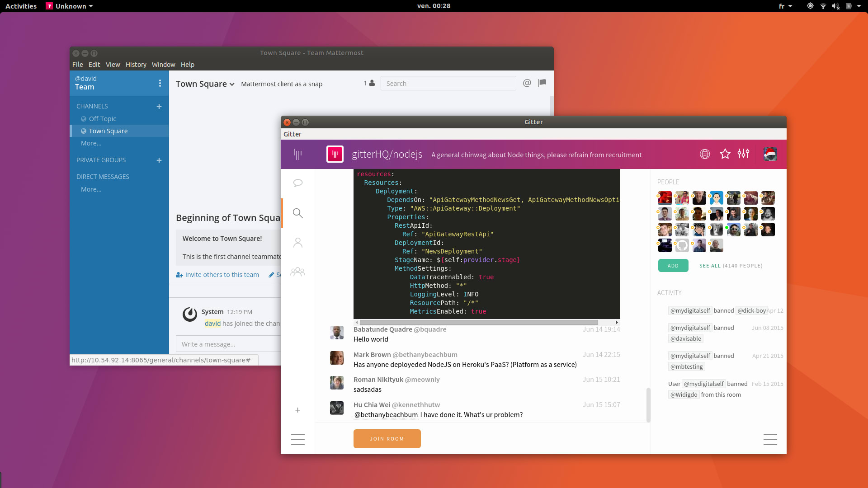Open the fr keyboard layout dropdown
Viewport: 868px width, 488px height.
[x=785, y=6]
